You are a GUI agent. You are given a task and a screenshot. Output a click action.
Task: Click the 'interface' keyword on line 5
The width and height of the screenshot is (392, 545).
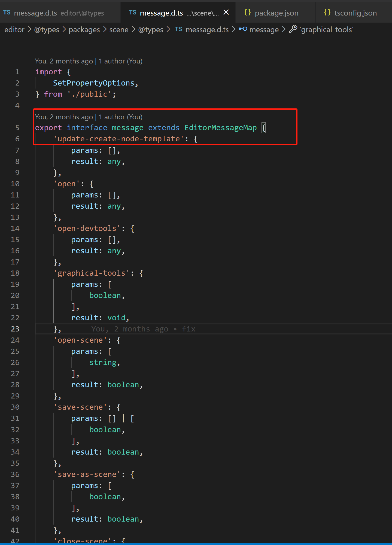[x=87, y=128]
